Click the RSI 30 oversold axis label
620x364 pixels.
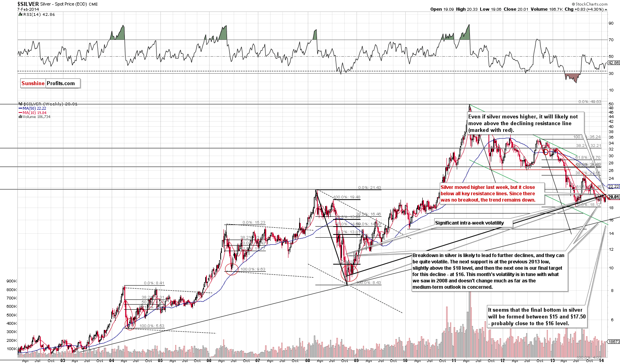(611, 73)
